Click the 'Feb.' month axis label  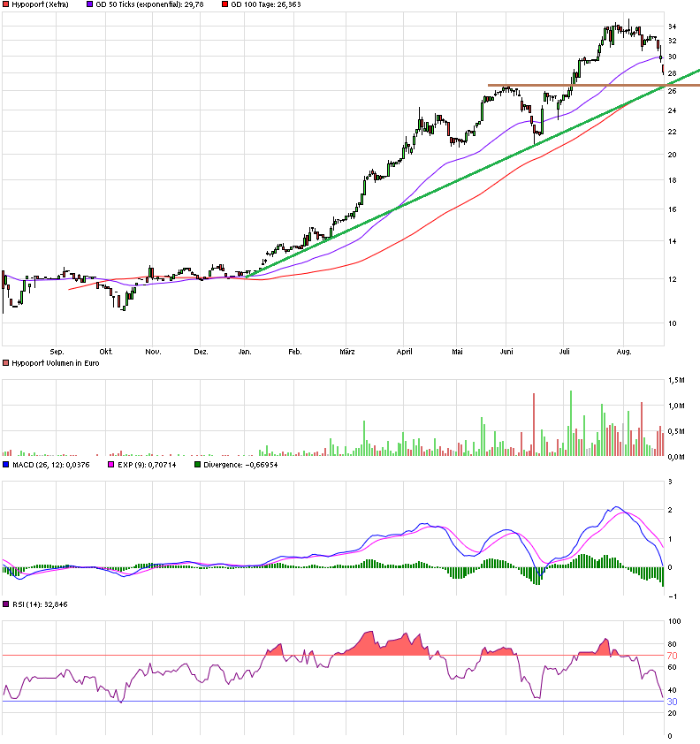pyautogui.click(x=294, y=352)
